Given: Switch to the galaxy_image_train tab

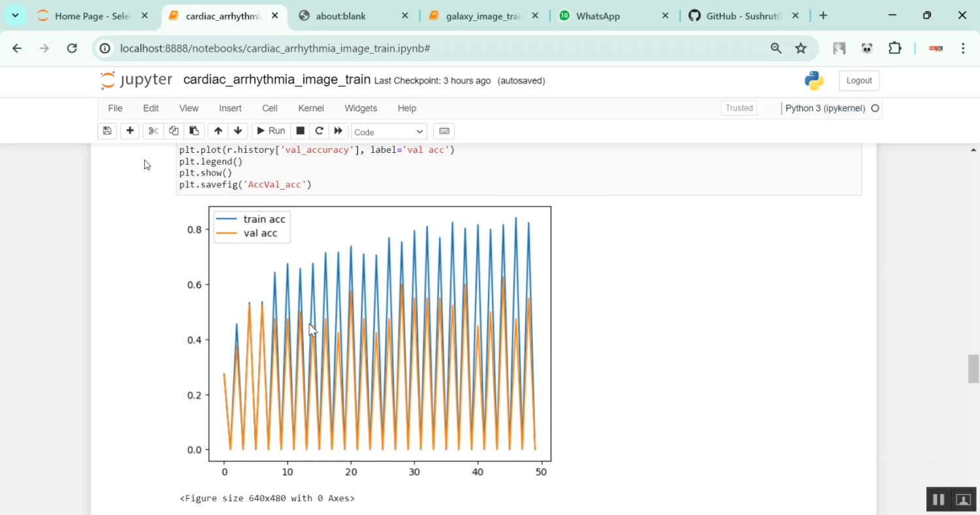Looking at the screenshot, I should coord(483,16).
